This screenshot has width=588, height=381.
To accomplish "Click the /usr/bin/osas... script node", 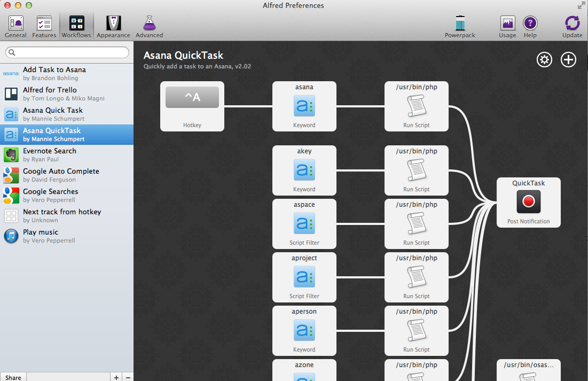I will click(x=528, y=370).
